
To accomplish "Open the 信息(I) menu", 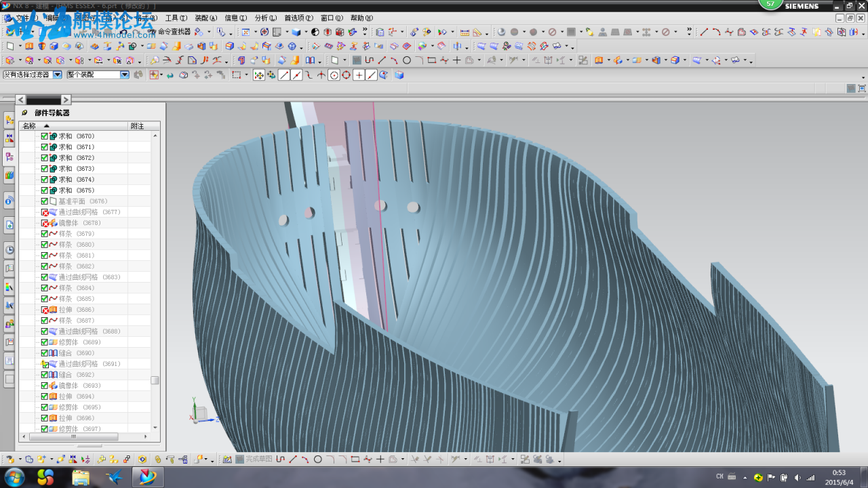I will [x=236, y=18].
